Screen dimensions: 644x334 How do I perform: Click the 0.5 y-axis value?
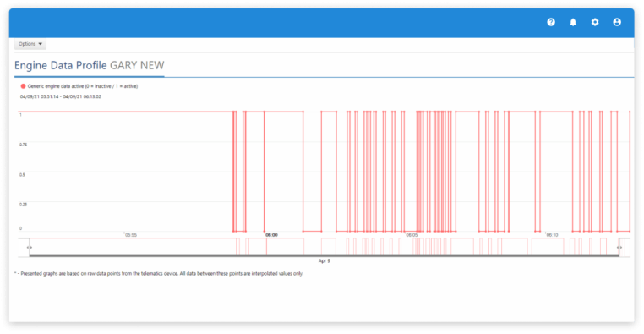coord(22,174)
